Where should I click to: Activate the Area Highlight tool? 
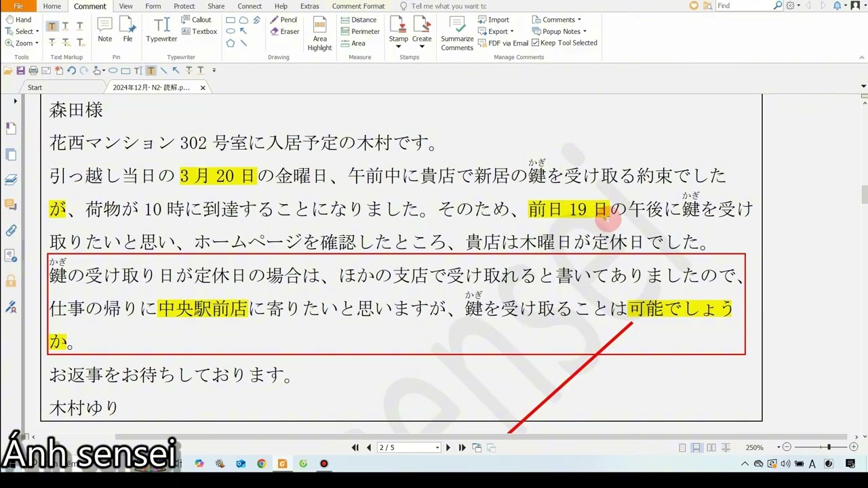click(x=319, y=34)
